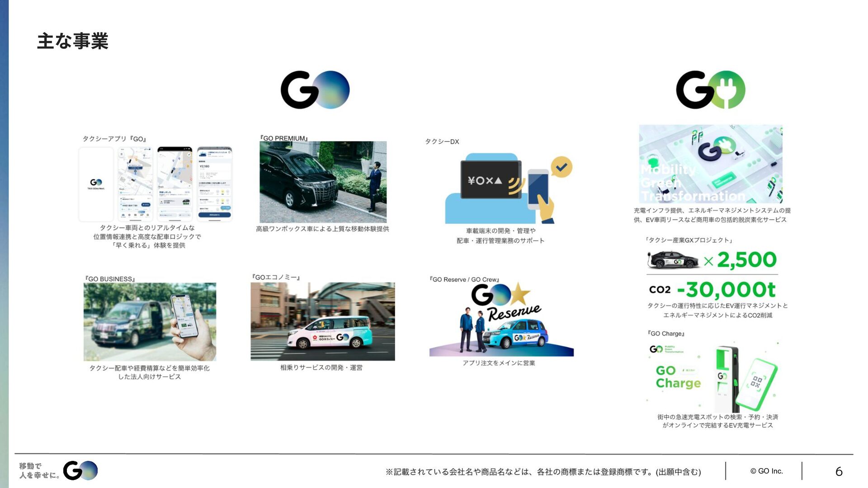Click the yellow checkmark badge icon
This screenshot has height=488, width=868.
561,167
